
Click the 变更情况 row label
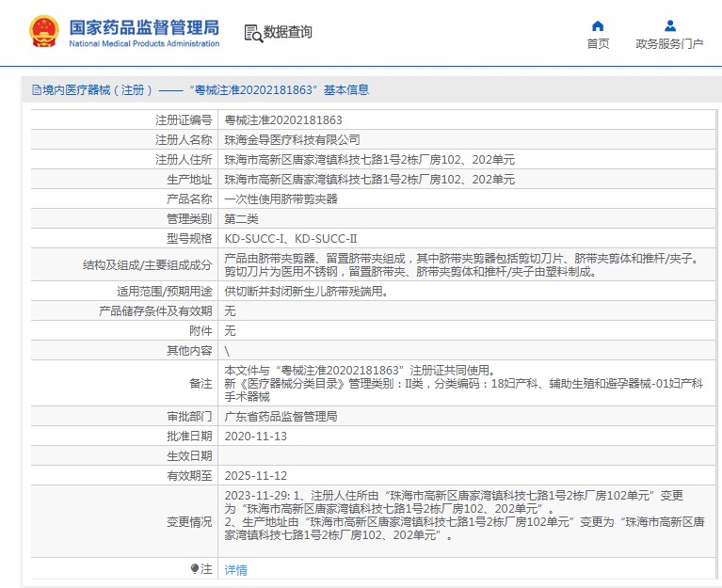point(189,522)
